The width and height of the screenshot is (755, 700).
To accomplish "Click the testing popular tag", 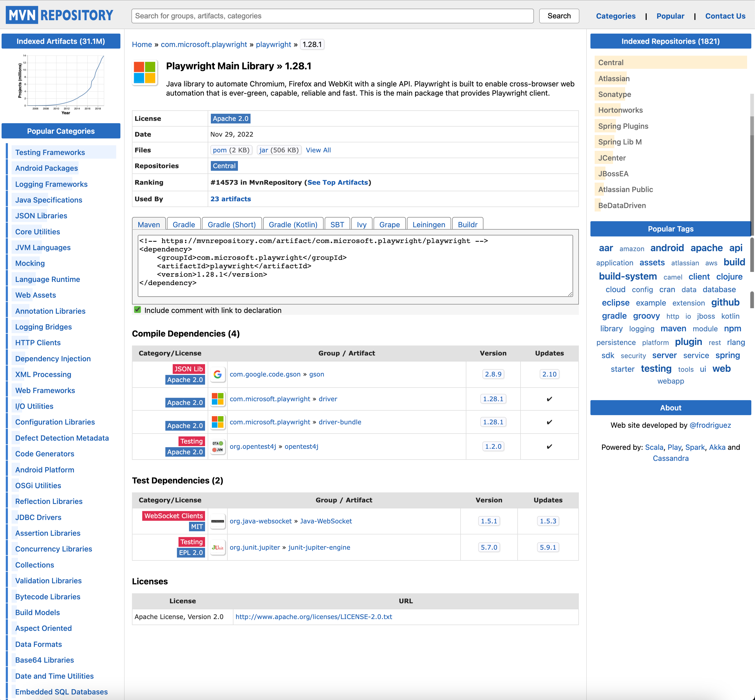I will 656,369.
